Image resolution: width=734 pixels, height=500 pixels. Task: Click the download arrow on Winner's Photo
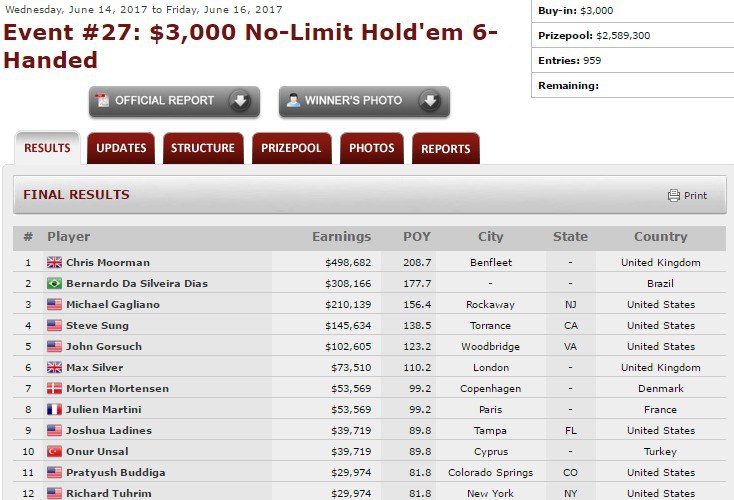point(428,101)
